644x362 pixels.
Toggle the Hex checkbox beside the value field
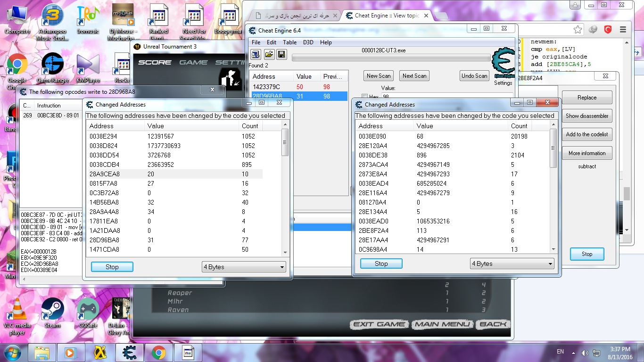(x=364, y=97)
